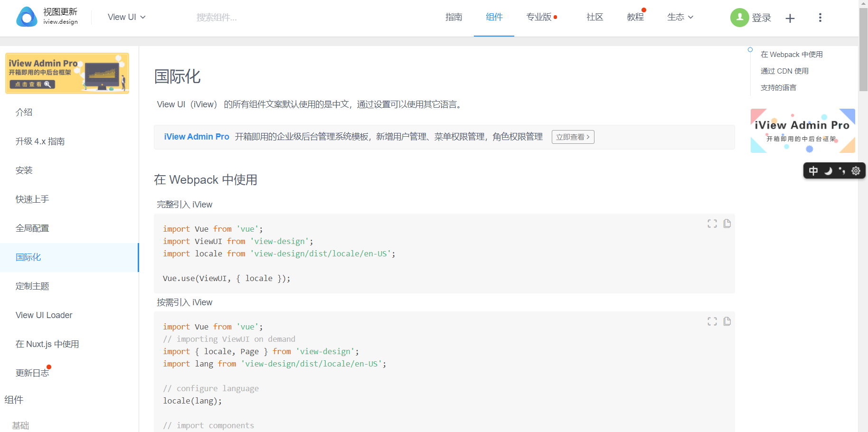Image resolution: width=868 pixels, height=432 pixels.
Task: Open the View UI version dropdown
Action: 126,17
